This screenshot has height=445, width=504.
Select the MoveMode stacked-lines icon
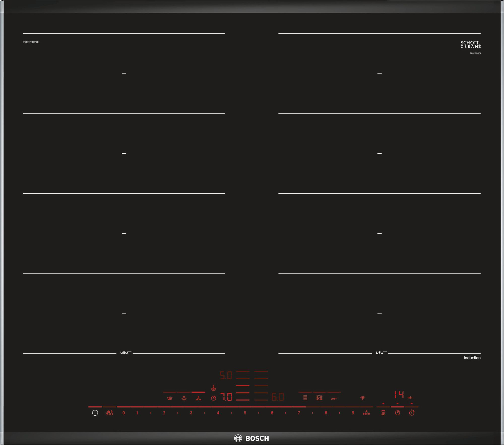tap(305, 398)
